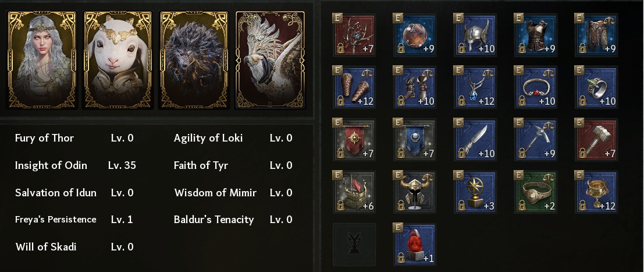The width and height of the screenshot is (644, 272).
Task: Click the +12 blue gem necklace
Action: [475, 87]
